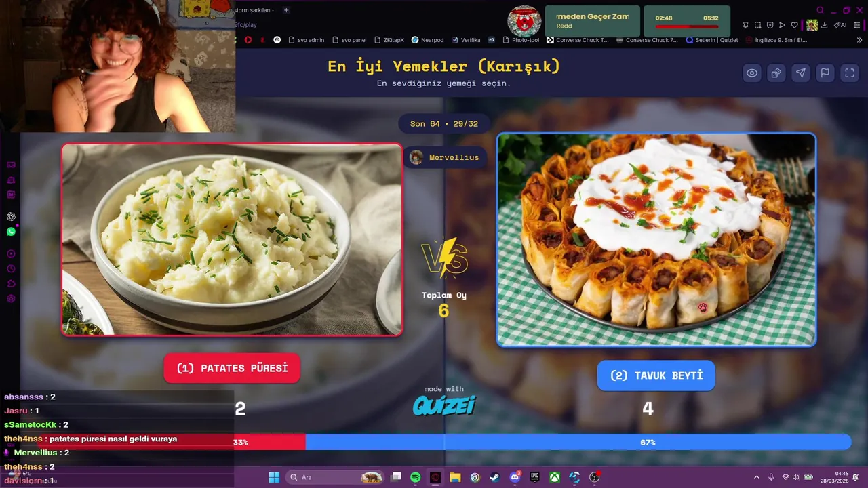Click the heart favorite icon in browser toolbar

pos(795,25)
